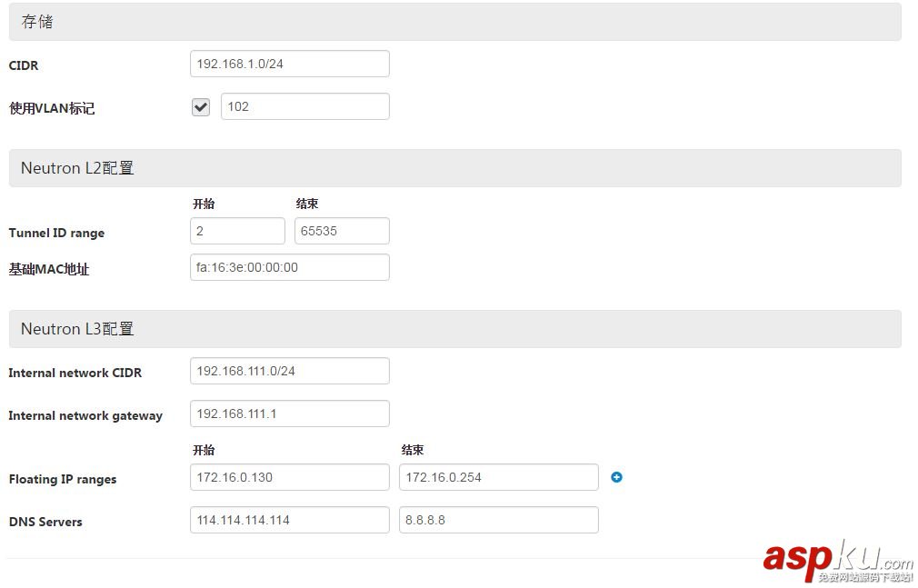Click the Floating IP ranges label
The image size is (918, 588).
click(x=63, y=479)
